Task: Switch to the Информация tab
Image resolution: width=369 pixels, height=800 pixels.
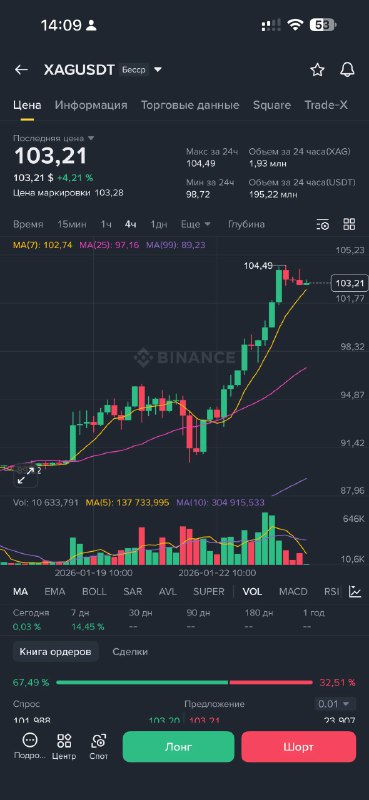Action: (91, 105)
